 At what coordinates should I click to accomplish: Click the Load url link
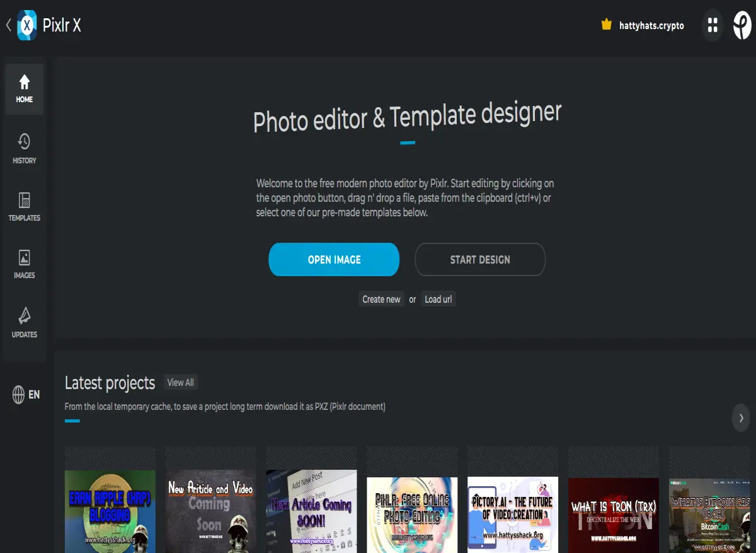click(x=438, y=300)
